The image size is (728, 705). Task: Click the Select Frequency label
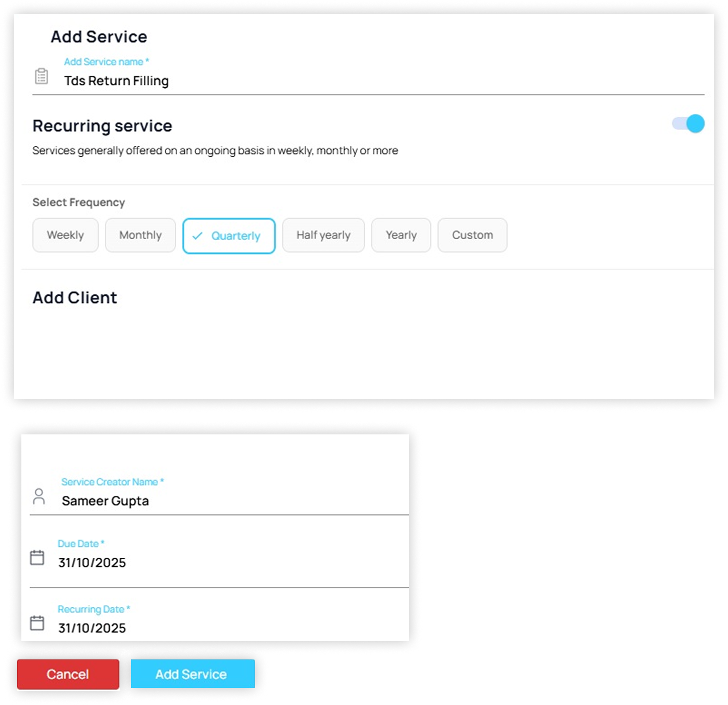click(x=78, y=202)
